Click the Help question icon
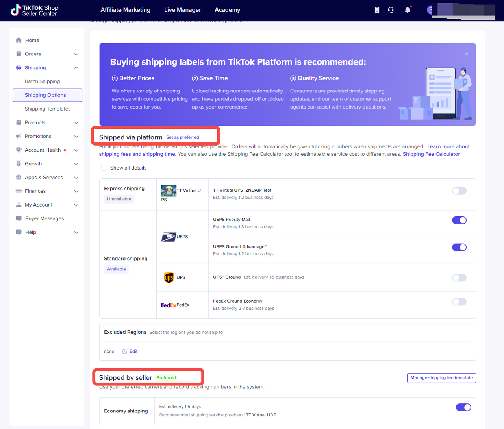The image size is (504, 429). click(x=19, y=232)
